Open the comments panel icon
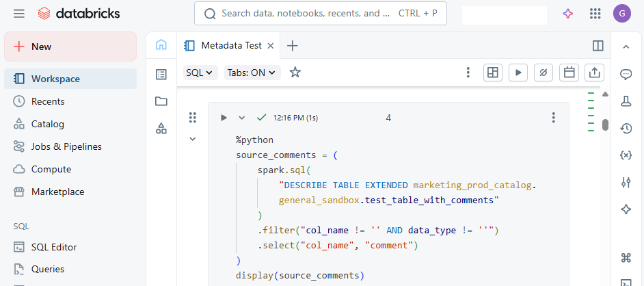This screenshot has width=644, height=286. [x=626, y=75]
